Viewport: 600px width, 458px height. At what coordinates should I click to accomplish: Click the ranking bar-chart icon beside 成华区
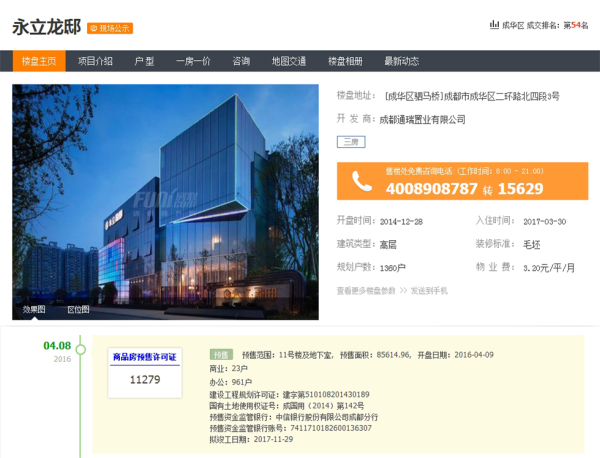point(493,24)
